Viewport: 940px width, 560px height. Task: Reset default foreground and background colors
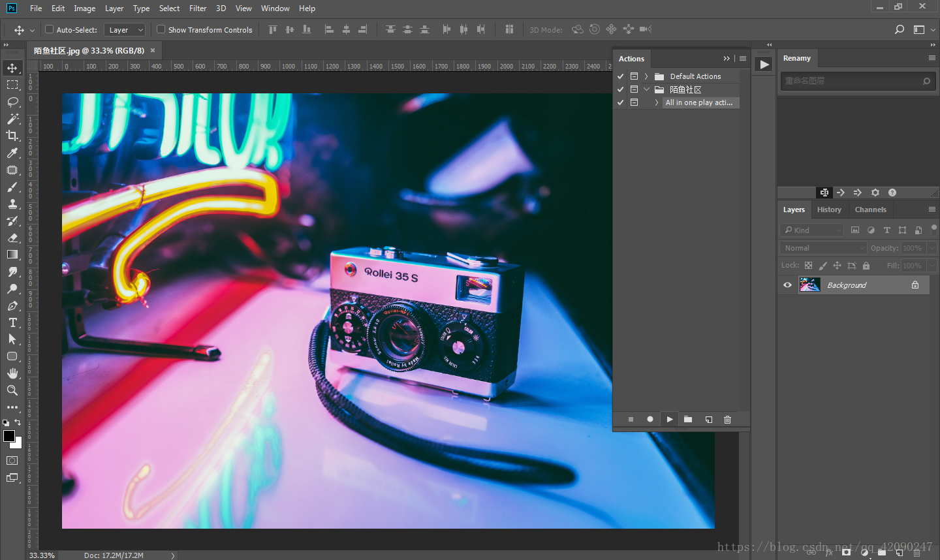tap(6, 423)
